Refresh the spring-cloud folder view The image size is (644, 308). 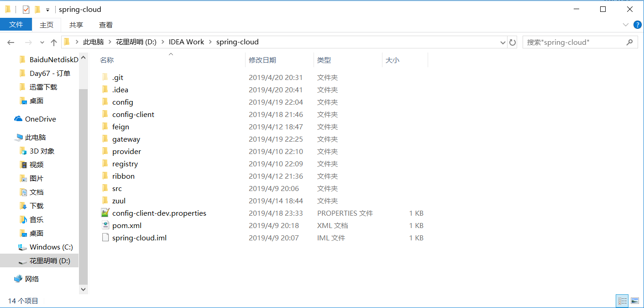(513, 42)
